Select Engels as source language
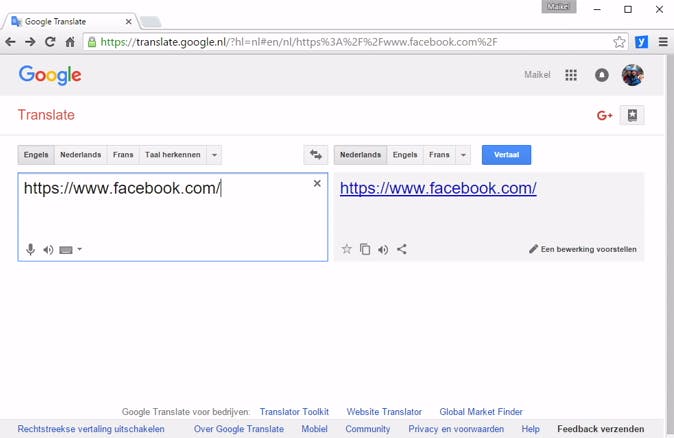 pyautogui.click(x=36, y=155)
